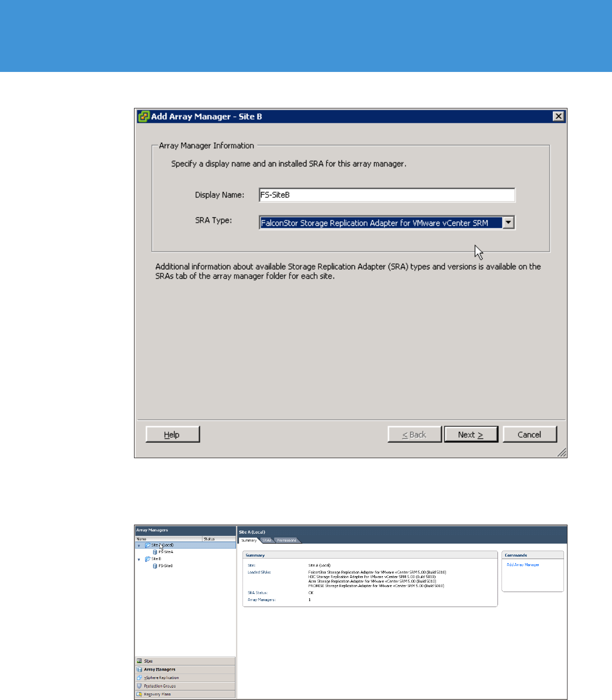Image resolution: width=612 pixels, height=700 pixels.
Task: Switch to the Permissions tab
Action: (287, 540)
